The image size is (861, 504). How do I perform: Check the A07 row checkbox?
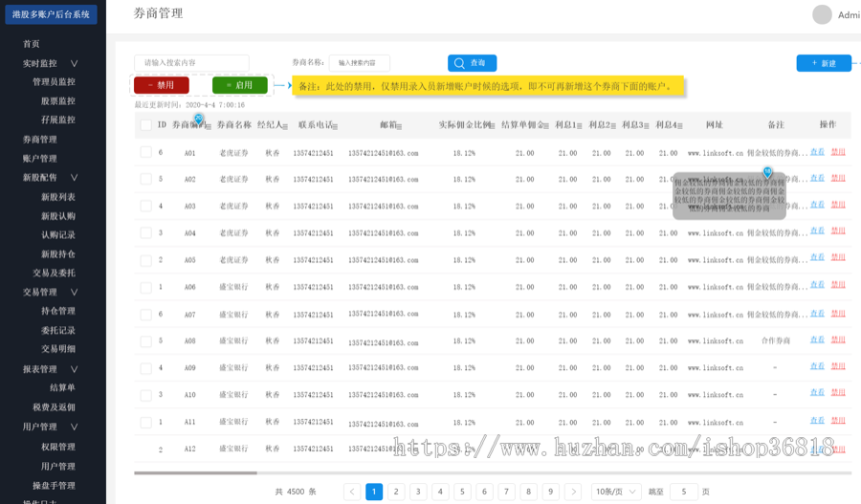pos(146,315)
